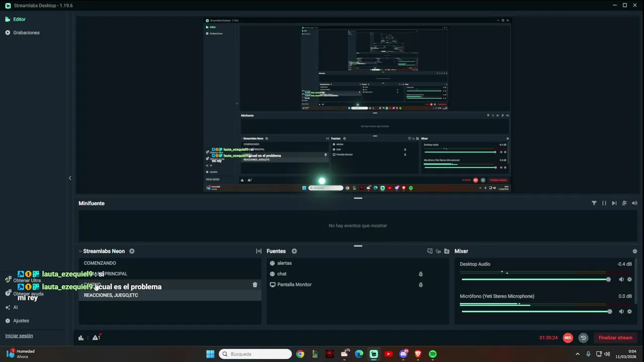The height and width of the screenshot is (362, 644).
Task: Click the replay buffer button
Action: [x=583, y=338]
